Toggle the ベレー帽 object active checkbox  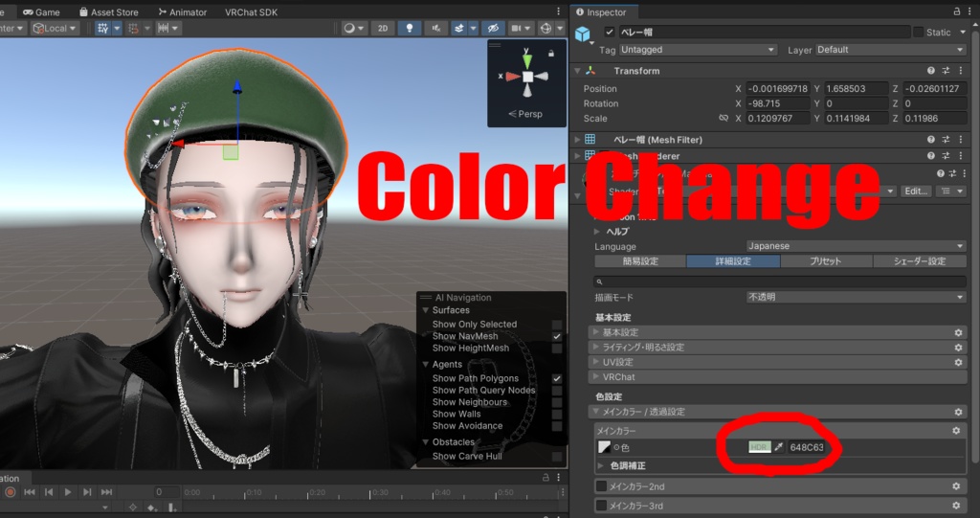pyautogui.click(x=610, y=32)
